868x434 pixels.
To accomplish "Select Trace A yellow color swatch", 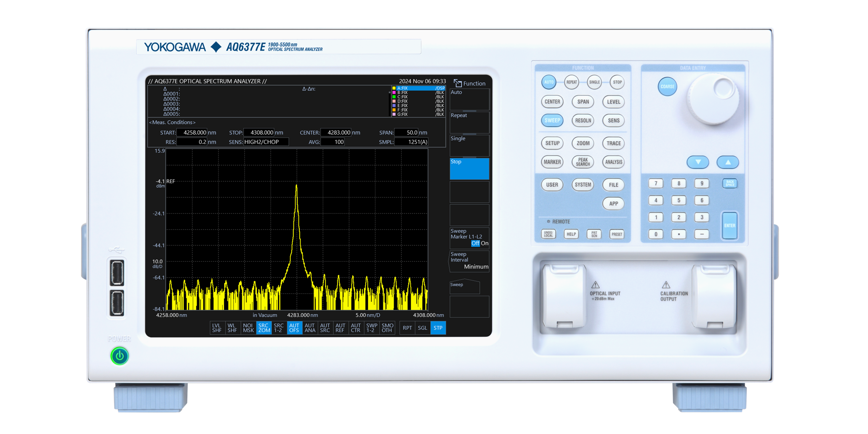I will (394, 88).
